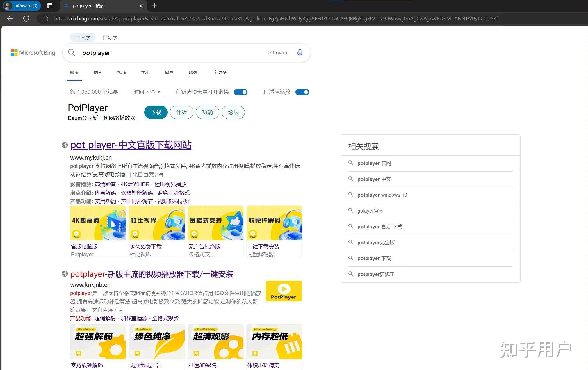Open the 兼容主流格式 sublink
The image size is (588, 370).
click(174, 193)
